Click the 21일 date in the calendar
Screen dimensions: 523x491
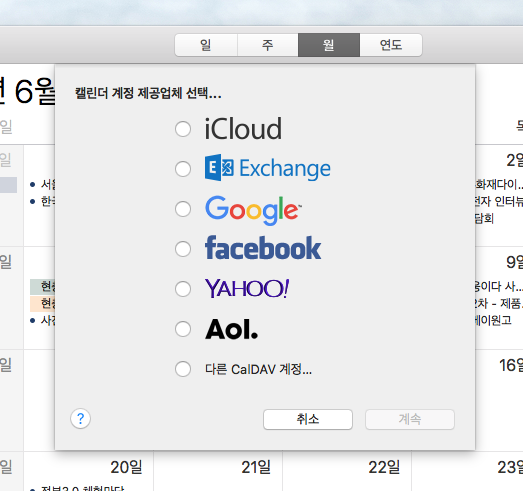point(256,467)
